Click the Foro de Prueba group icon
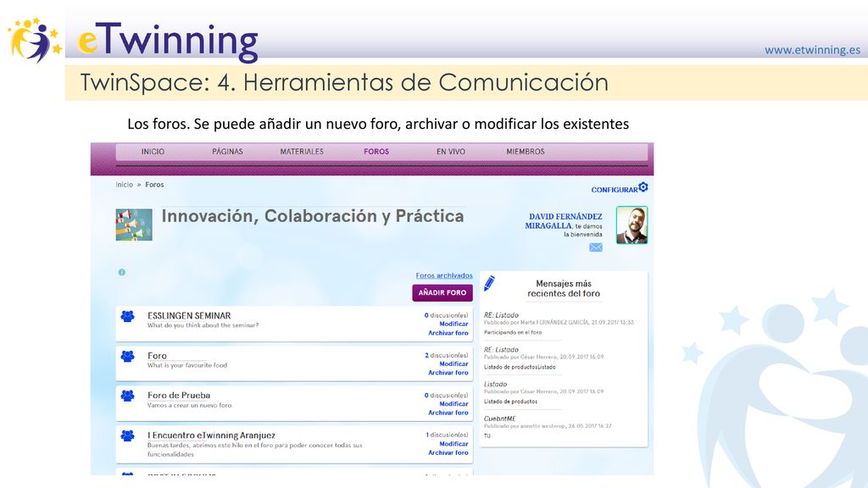The height and width of the screenshot is (488, 868). [x=128, y=396]
